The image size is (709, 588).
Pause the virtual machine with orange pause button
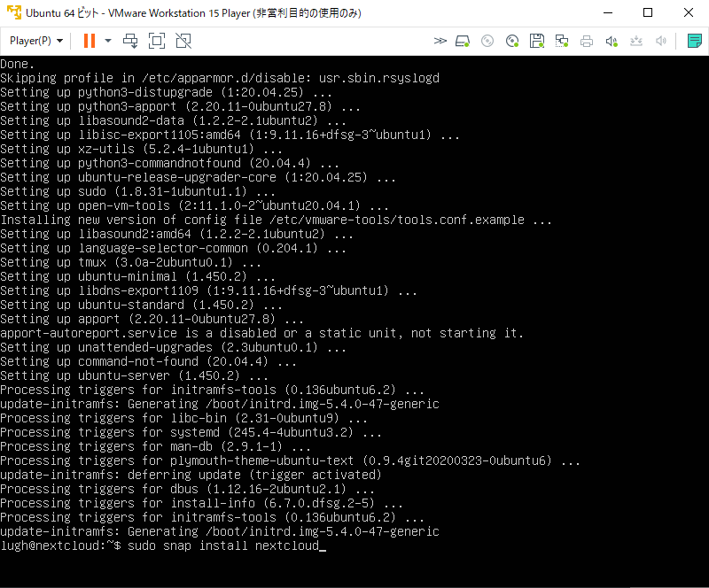90,41
